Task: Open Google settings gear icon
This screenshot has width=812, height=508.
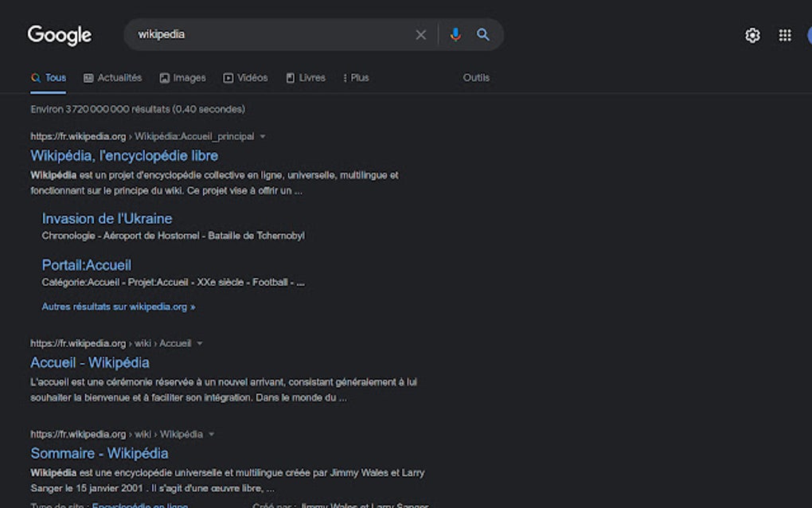Action: [752, 35]
